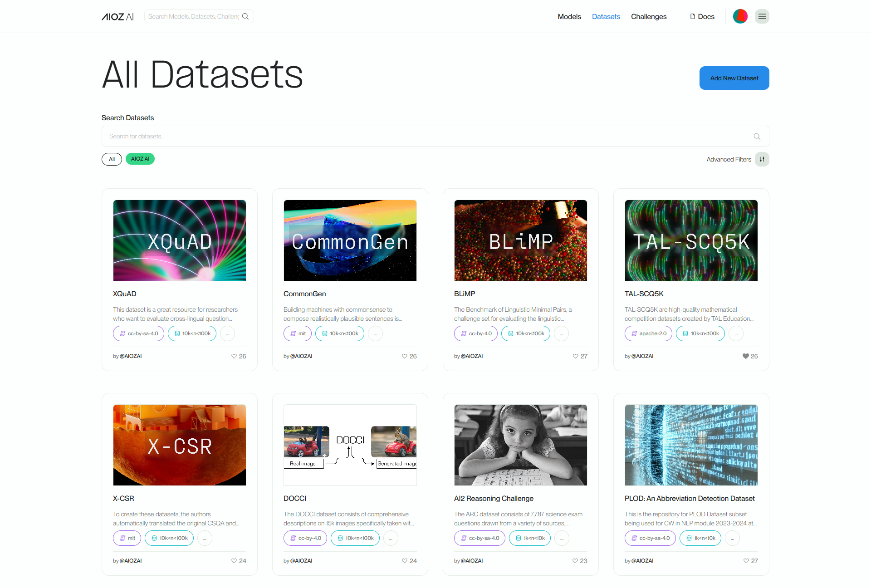Toggle the AIOZ AI filter pill
The image size is (871, 588).
(140, 159)
